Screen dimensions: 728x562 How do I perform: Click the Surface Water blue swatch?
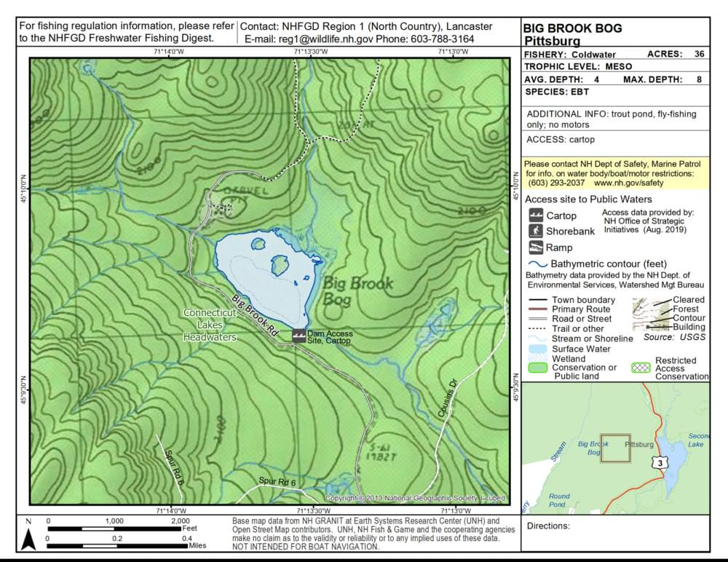(x=538, y=349)
